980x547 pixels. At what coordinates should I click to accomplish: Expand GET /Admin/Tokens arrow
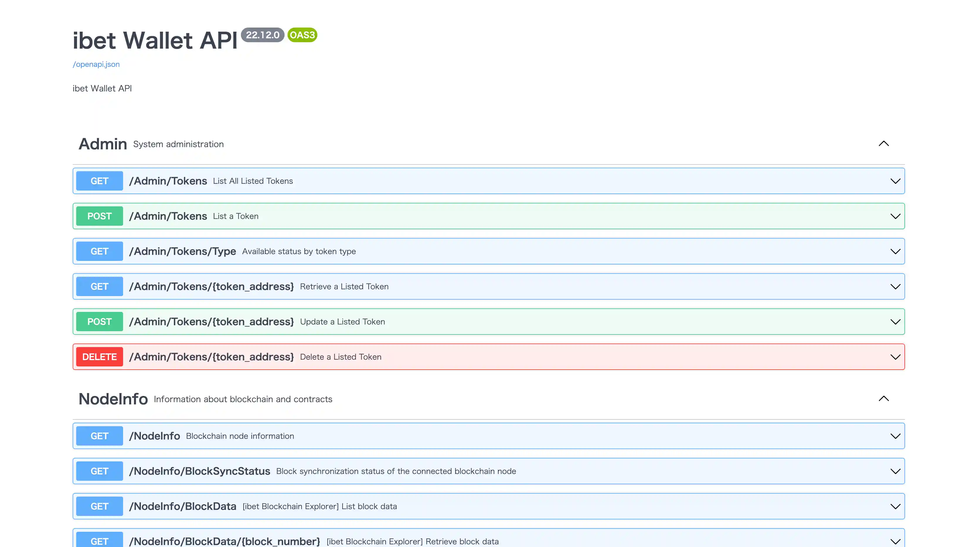coord(895,181)
